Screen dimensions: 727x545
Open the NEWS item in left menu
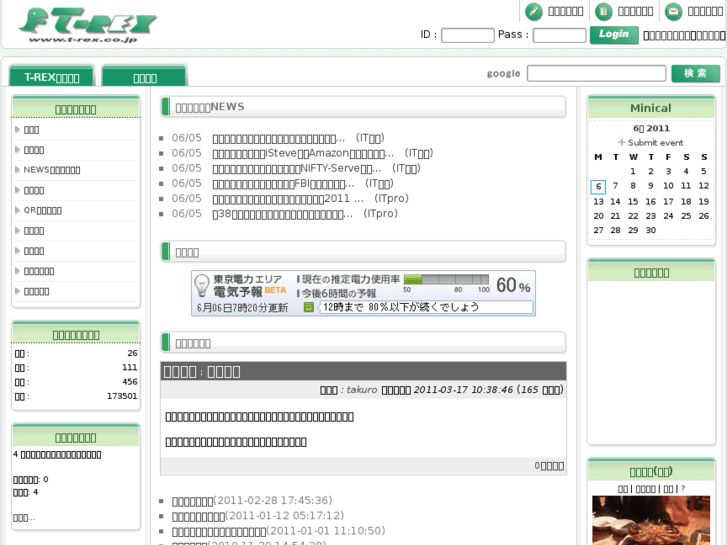pos(52,170)
